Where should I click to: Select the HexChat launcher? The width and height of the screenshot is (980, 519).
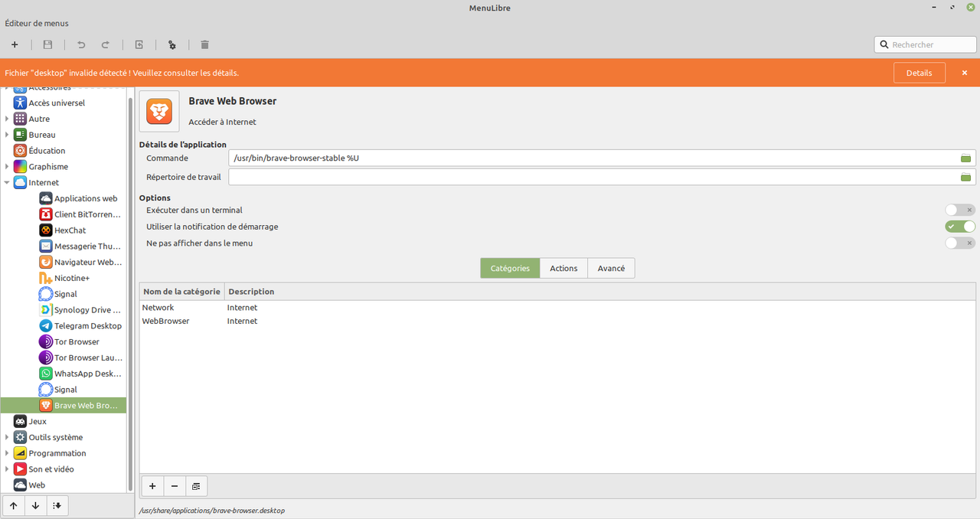(64, 230)
